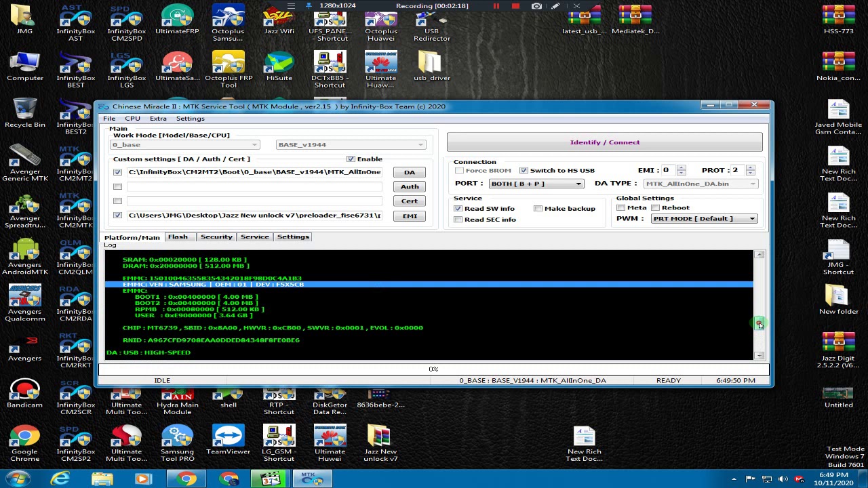The height and width of the screenshot is (488, 868).
Task: Switch to the Service tab
Action: (255, 237)
